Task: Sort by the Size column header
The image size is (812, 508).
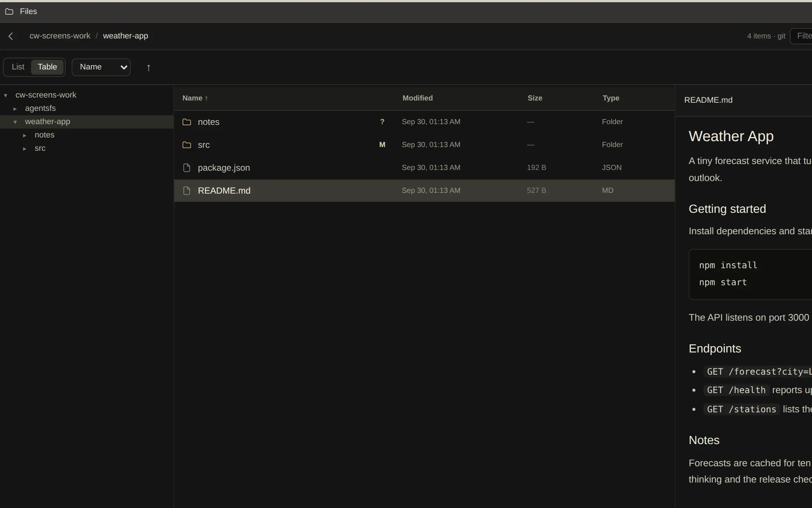Action: pyautogui.click(x=535, y=98)
